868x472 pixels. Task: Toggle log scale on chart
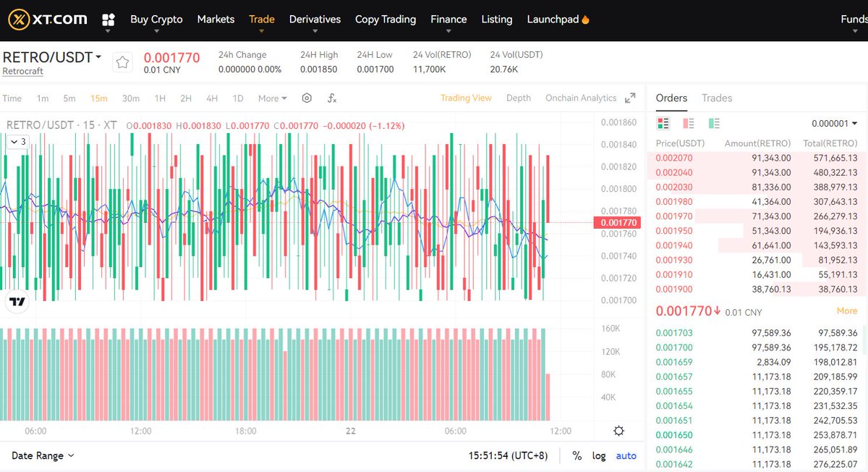(599, 456)
